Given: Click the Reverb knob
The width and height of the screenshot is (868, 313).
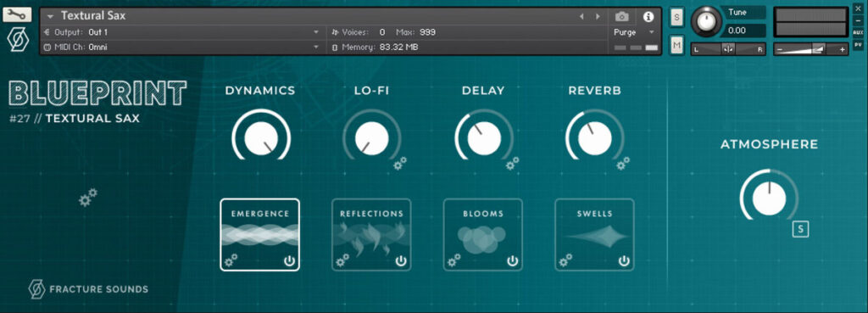Looking at the screenshot, I should 594,137.
